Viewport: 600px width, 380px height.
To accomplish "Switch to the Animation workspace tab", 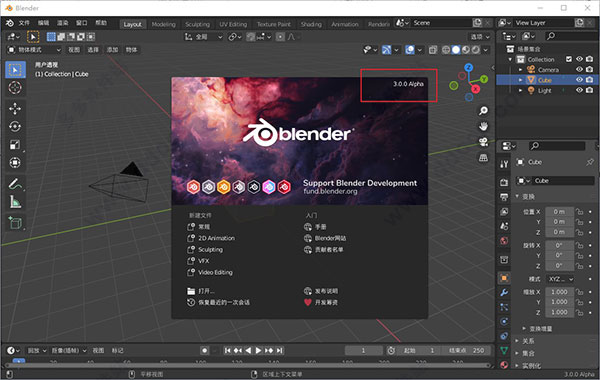I will pyautogui.click(x=345, y=24).
